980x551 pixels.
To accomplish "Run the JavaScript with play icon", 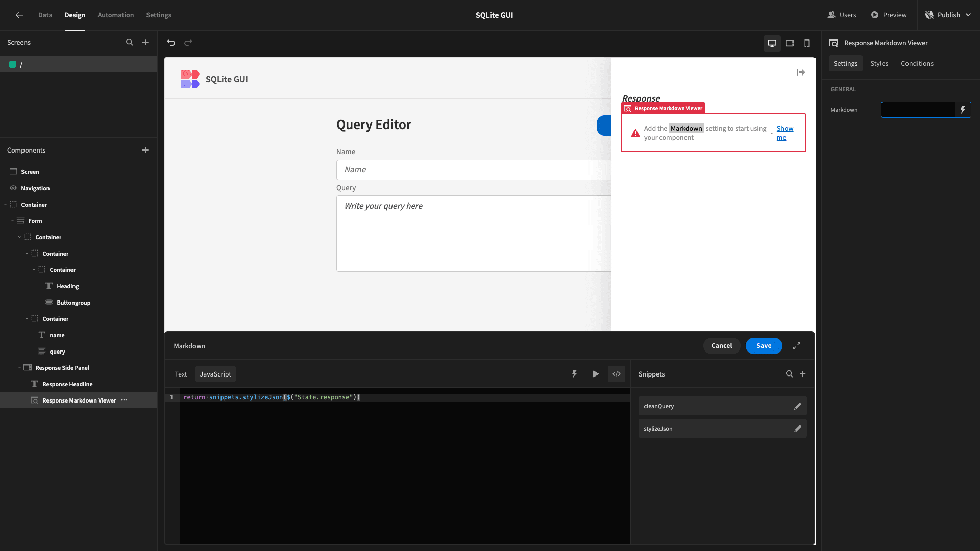I will tap(596, 374).
